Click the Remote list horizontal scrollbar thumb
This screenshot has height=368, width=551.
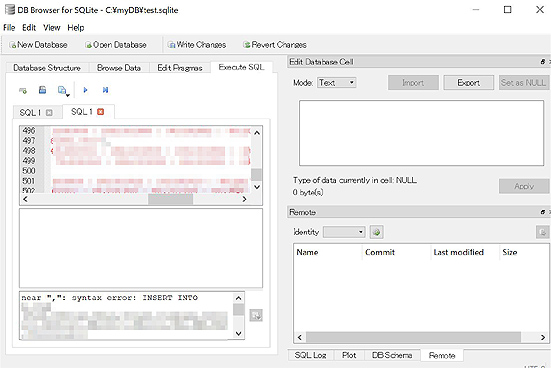point(413,337)
